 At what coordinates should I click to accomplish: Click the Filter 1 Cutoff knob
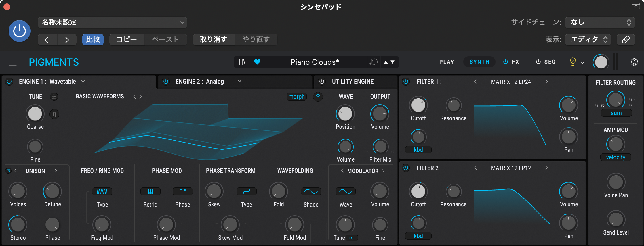pyautogui.click(x=418, y=105)
